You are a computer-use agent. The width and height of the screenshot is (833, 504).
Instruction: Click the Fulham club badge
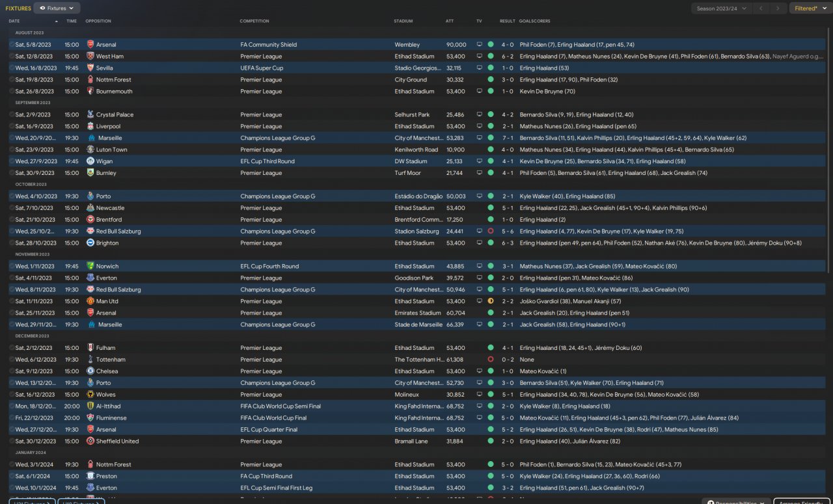pyautogui.click(x=90, y=349)
